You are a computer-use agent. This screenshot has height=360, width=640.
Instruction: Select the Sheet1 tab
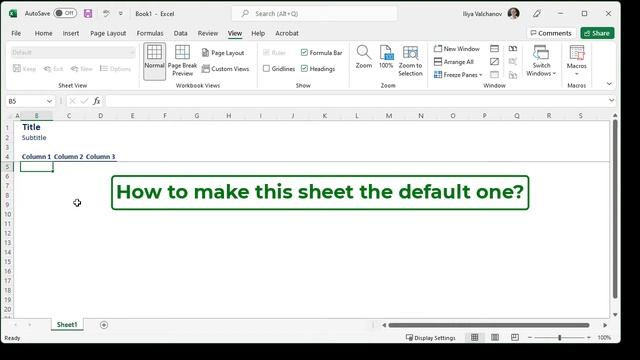(x=67, y=324)
